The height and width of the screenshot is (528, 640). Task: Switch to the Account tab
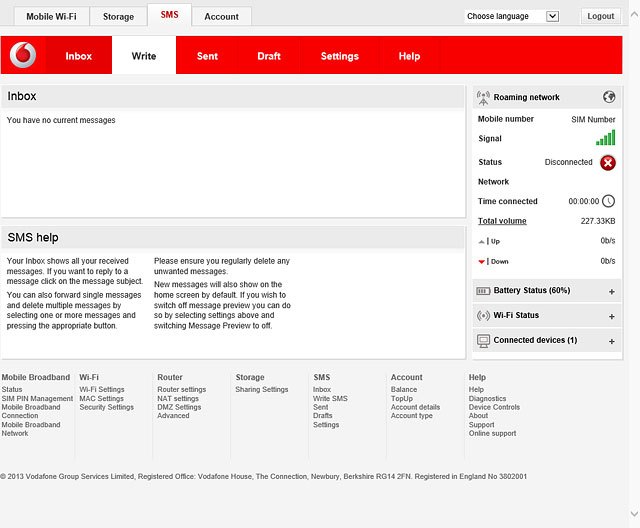tap(222, 17)
